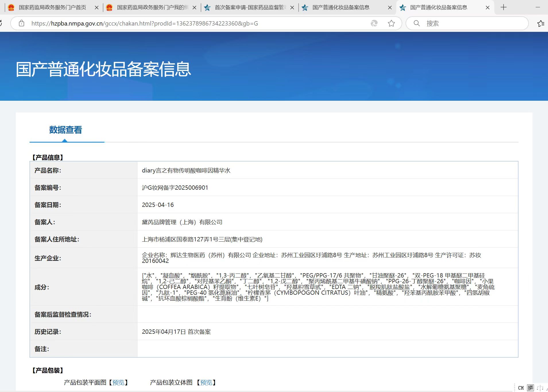The width and height of the screenshot is (548, 392).
Task: Switch to 首次备案申请 tab
Action: (250, 7)
